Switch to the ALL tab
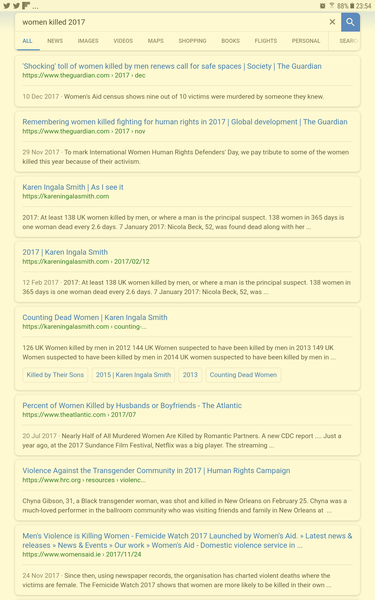This screenshot has width=375, height=600. (x=27, y=41)
